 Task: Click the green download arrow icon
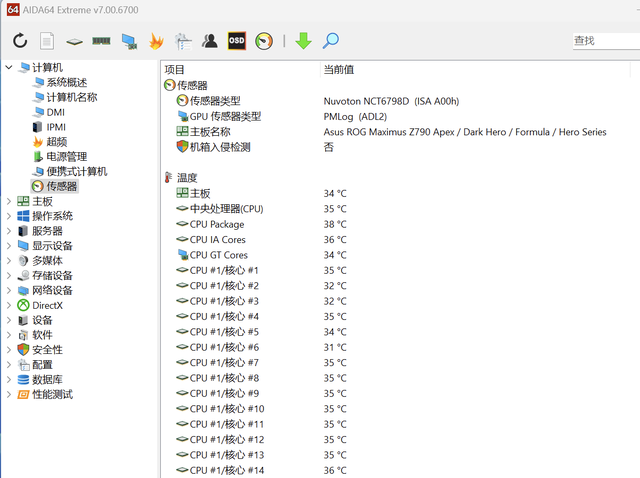303,41
